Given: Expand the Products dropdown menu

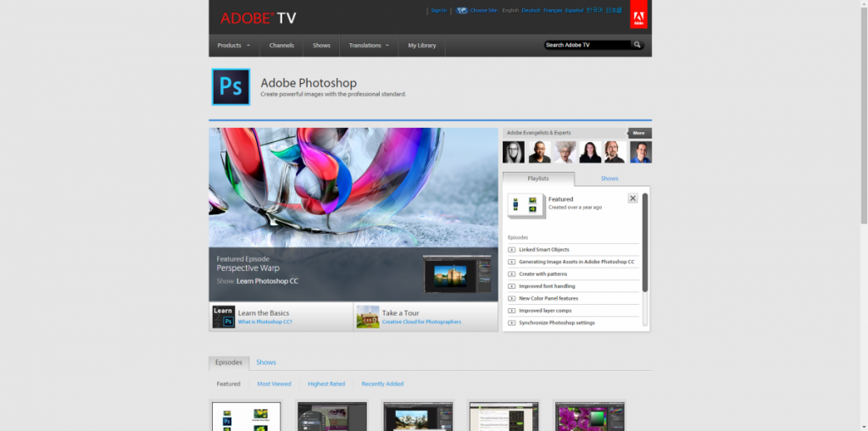Looking at the screenshot, I should click(234, 46).
